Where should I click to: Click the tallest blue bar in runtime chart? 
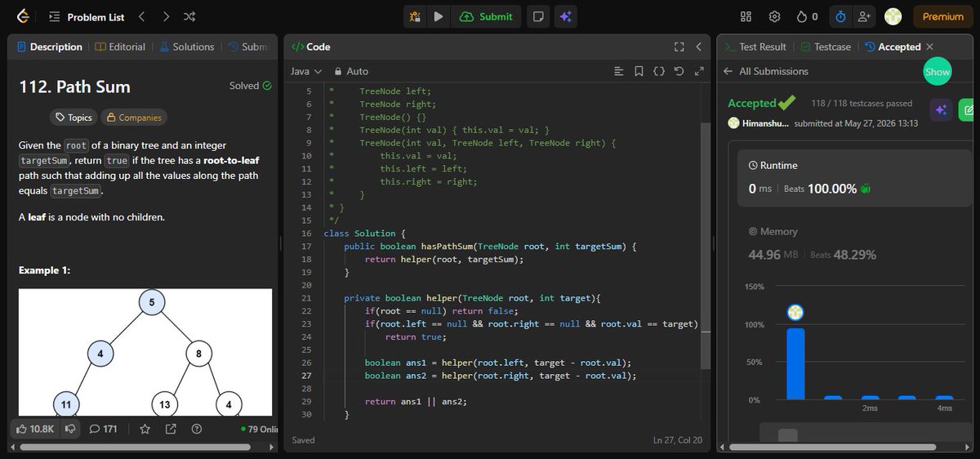tap(795, 363)
